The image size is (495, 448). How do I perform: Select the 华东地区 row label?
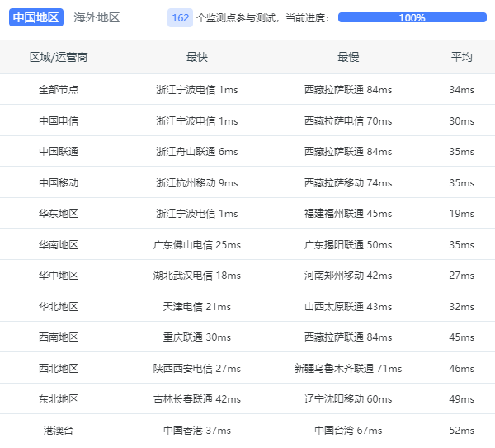(59, 214)
